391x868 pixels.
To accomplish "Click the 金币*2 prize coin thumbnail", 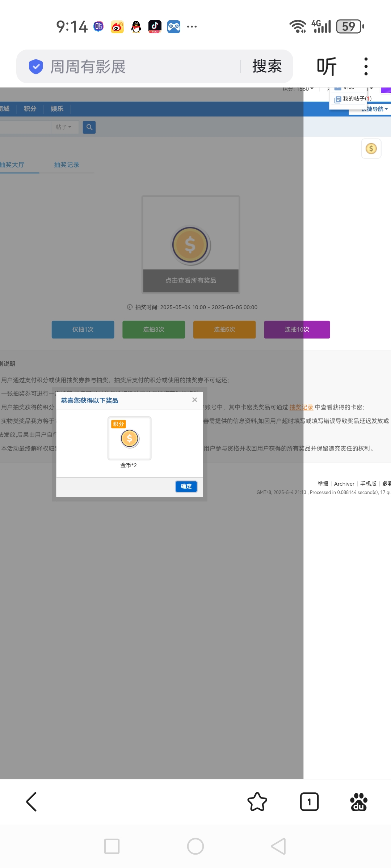I will pos(130,438).
